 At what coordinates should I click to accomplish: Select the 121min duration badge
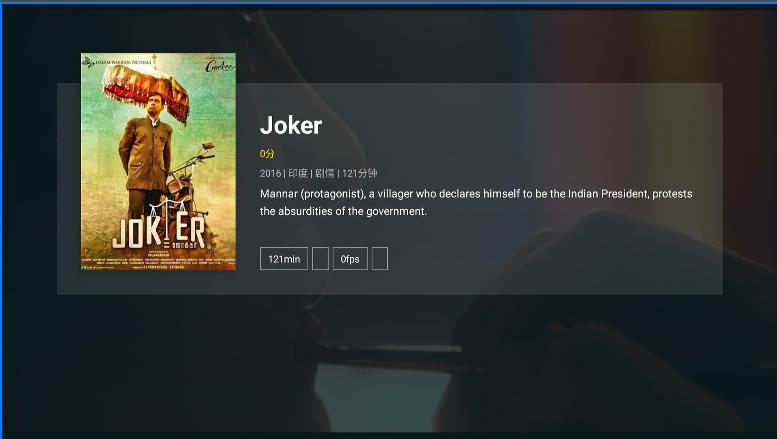tap(284, 259)
